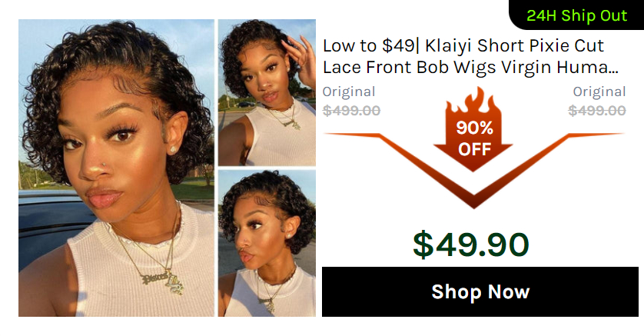Open the large selfie product photo

click(116, 168)
